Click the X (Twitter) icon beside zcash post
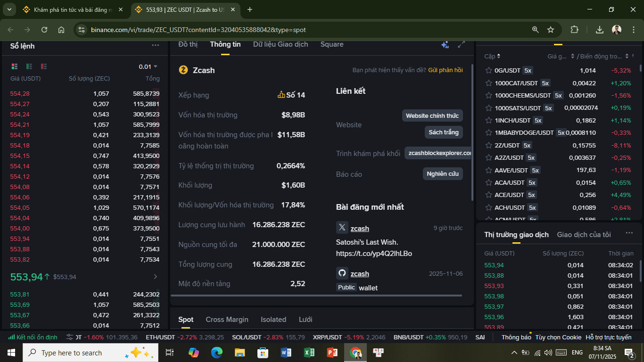Screen dimensions: 644x362 342,228
